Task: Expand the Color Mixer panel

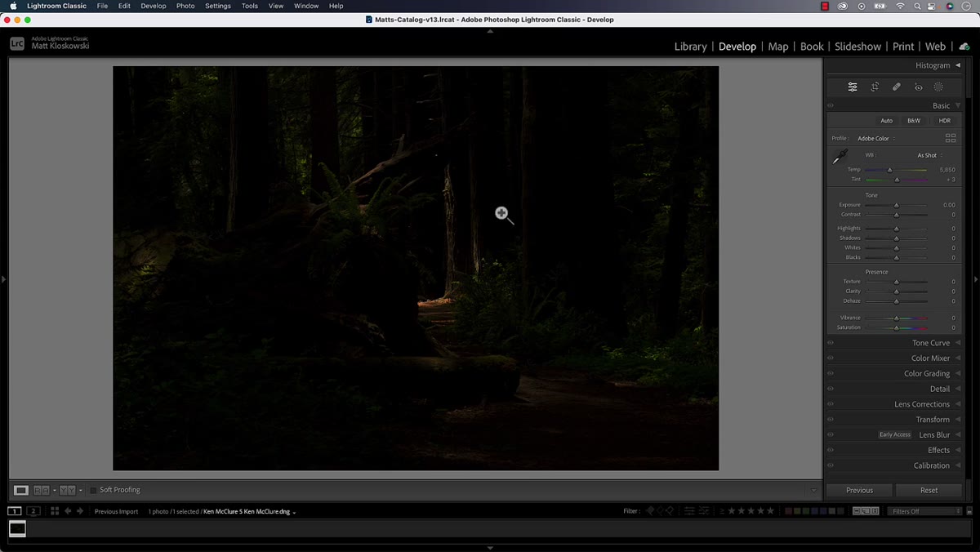Action: point(958,358)
